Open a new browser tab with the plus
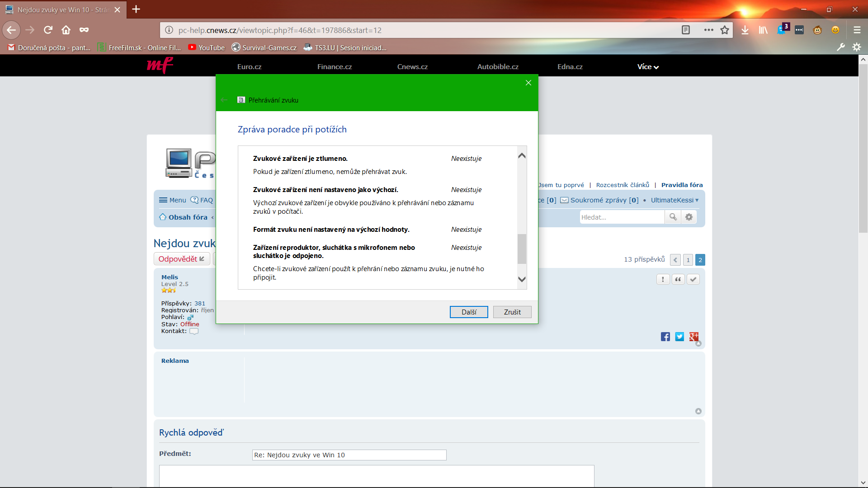The image size is (868, 488). (136, 9)
